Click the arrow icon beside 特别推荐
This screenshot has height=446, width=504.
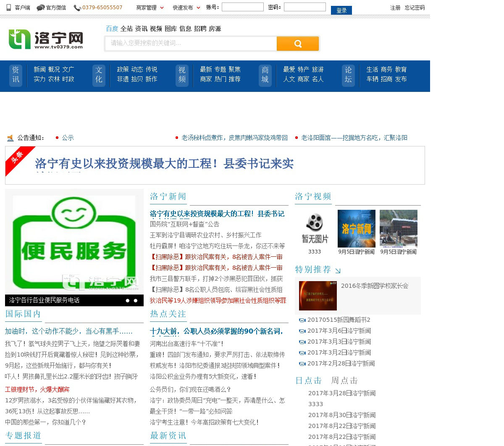338,271
